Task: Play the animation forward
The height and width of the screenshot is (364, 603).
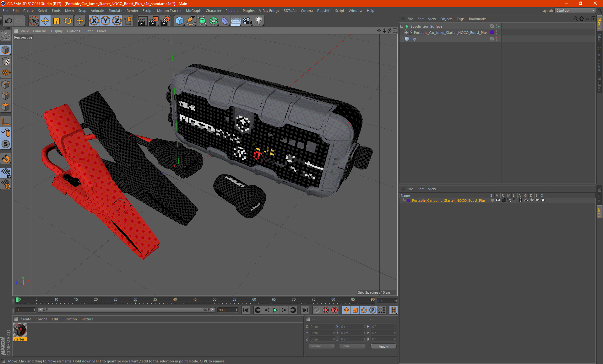Action: 275,310
